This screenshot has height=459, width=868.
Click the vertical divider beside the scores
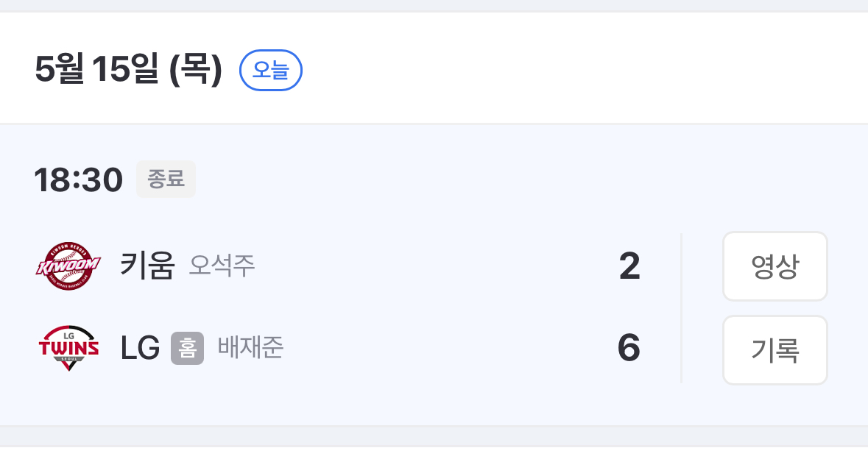coord(681,308)
